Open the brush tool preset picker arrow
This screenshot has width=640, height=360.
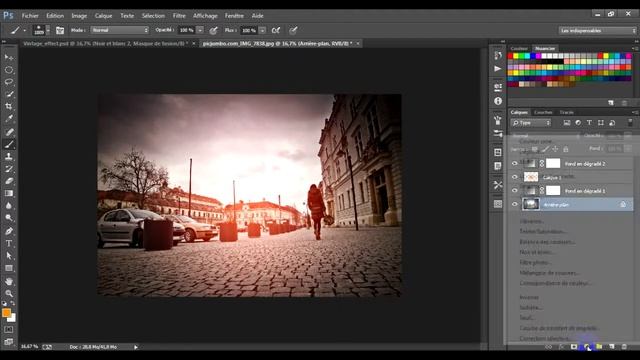24,31
